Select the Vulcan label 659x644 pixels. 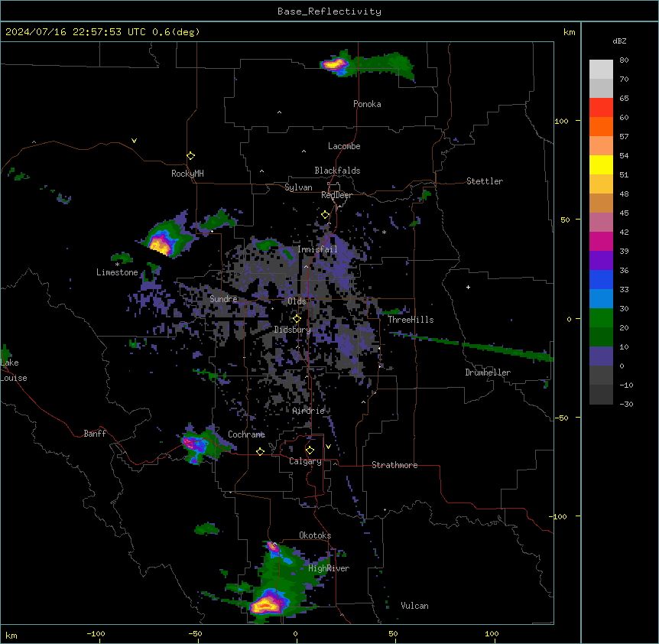pyautogui.click(x=415, y=606)
